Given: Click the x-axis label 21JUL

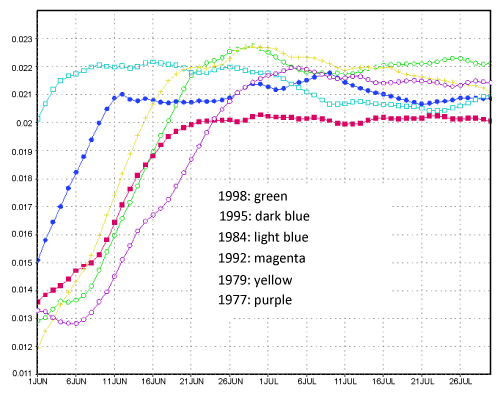Looking at the screenshot, I should click(x=422, y=381).
